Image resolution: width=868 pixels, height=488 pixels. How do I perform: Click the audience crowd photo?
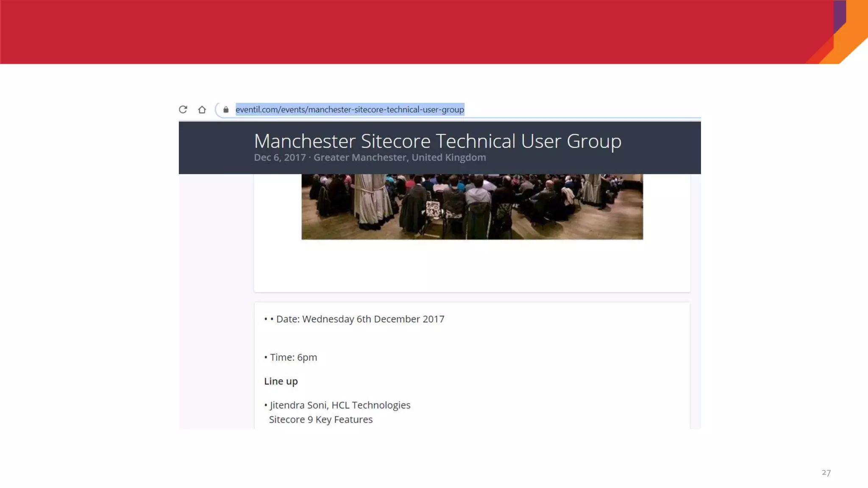[472, 207]
